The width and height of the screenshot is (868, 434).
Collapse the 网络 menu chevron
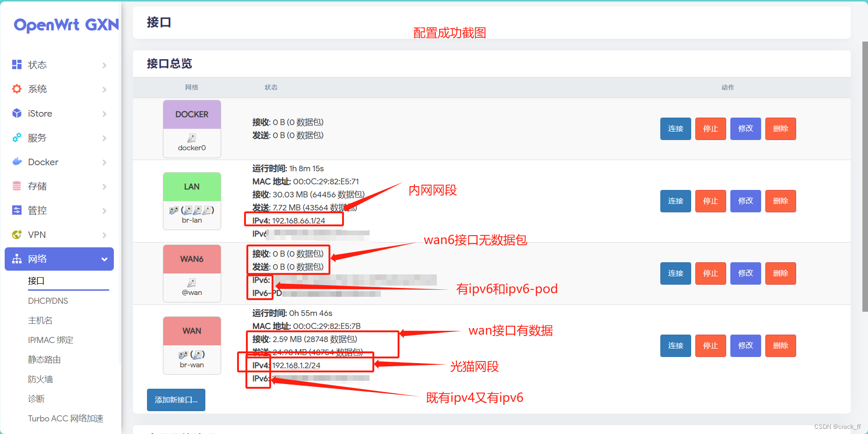point(105,259)
